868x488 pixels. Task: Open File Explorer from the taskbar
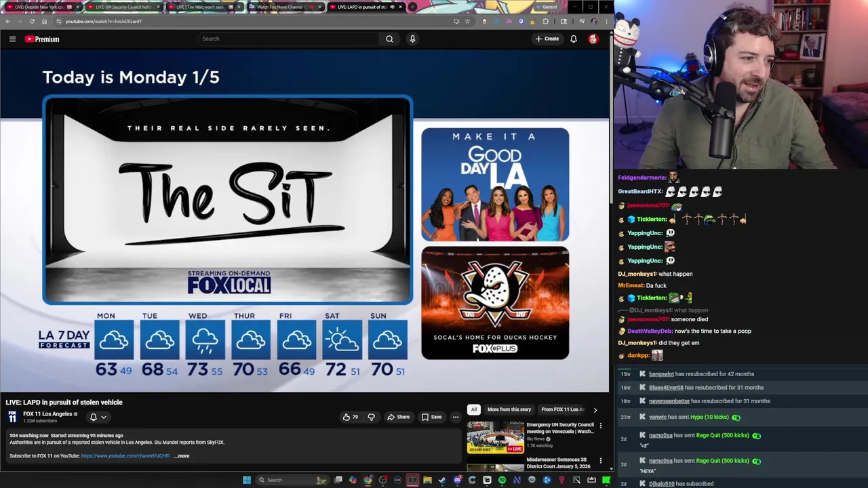[x=427, y=480]
